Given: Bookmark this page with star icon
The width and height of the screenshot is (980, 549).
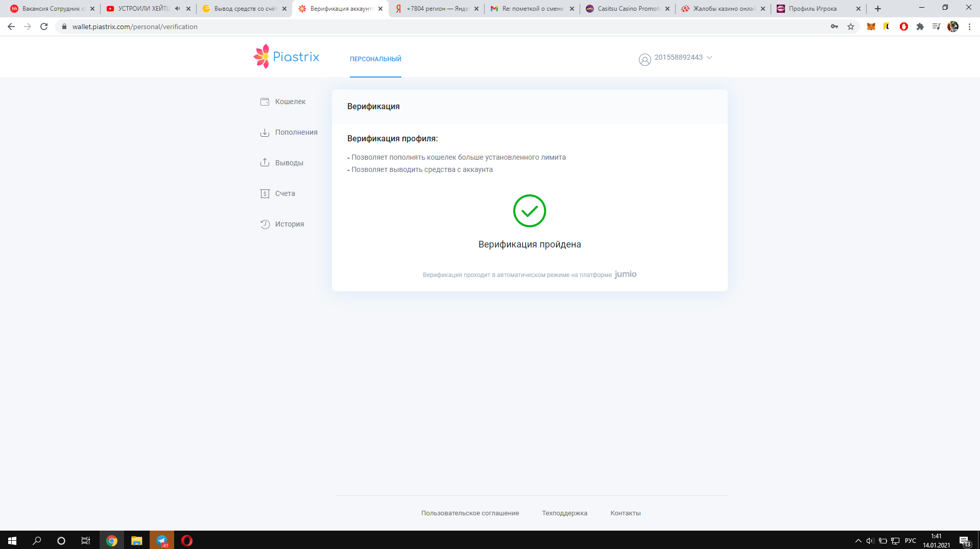Looking at the screenshot, I should point(851,27).
